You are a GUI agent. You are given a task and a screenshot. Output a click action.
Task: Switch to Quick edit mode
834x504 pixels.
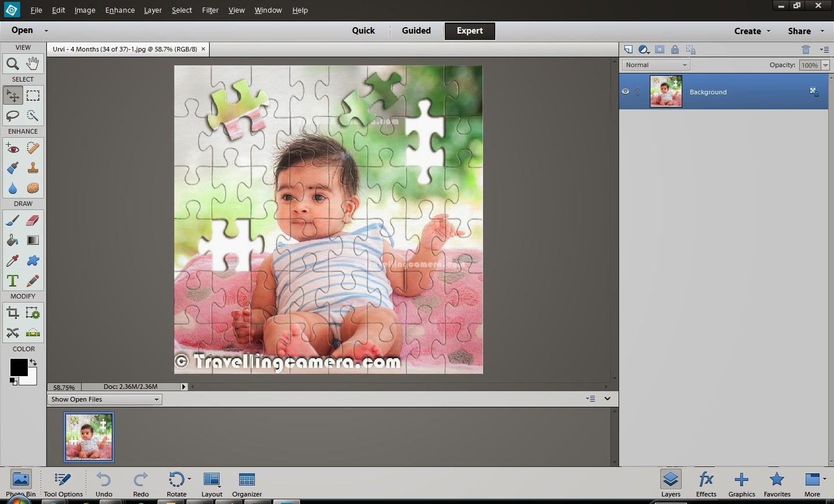click(363, 31)
